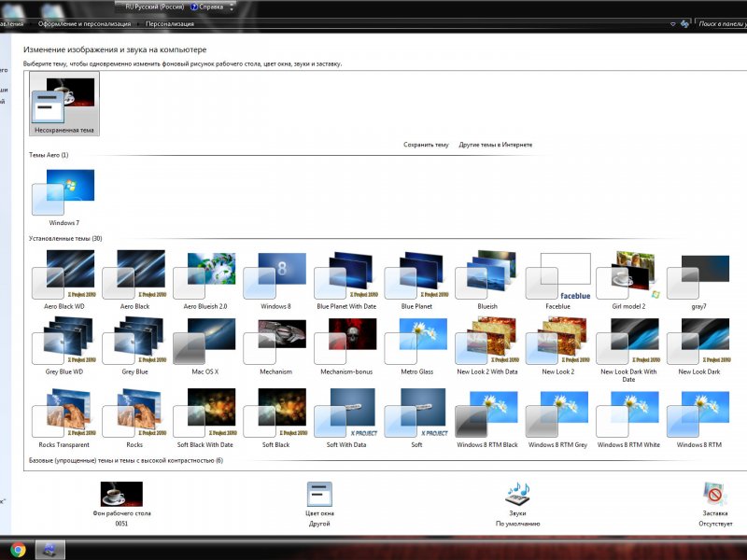Pick the Blue Planet With Date theme
747x560 pixels.
point(346,280)
